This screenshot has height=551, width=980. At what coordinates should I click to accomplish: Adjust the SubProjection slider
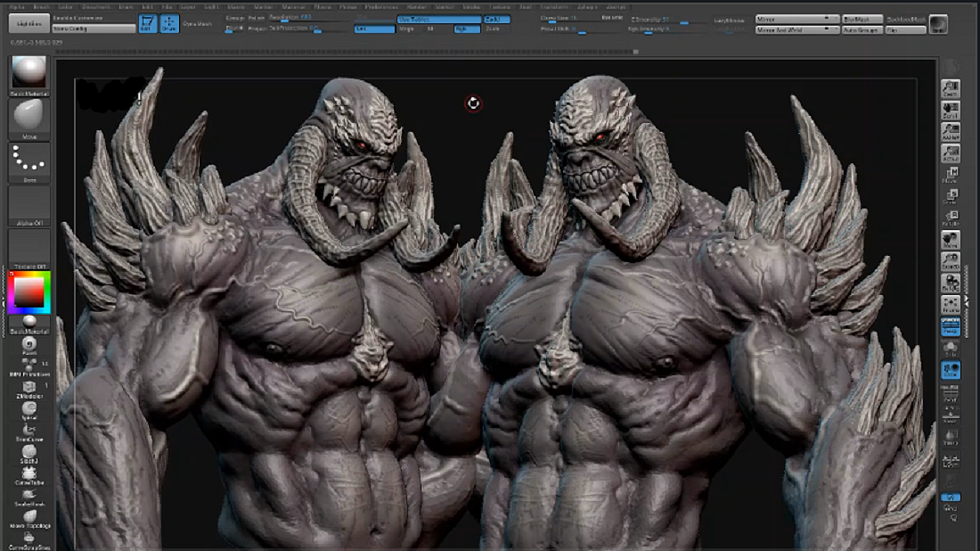point(309,29)
